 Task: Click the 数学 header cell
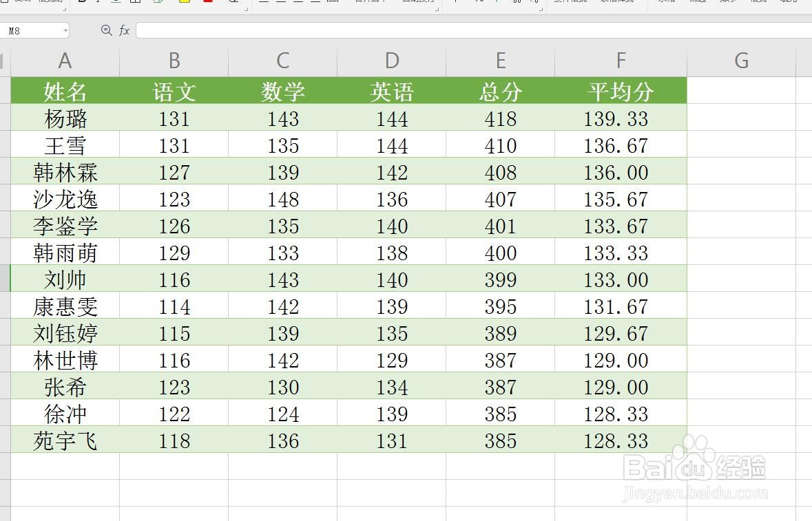[x=283, y=91]
